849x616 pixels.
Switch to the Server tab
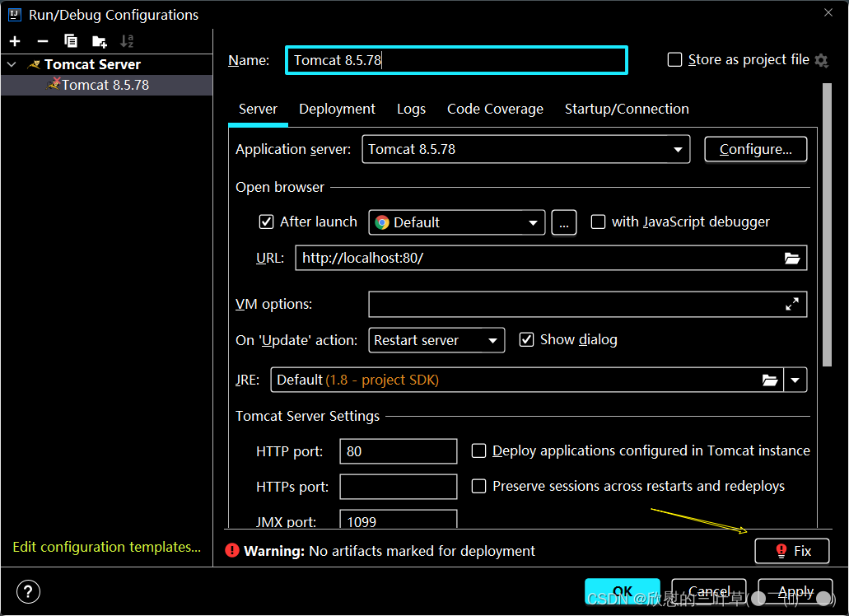pos(258,109)
